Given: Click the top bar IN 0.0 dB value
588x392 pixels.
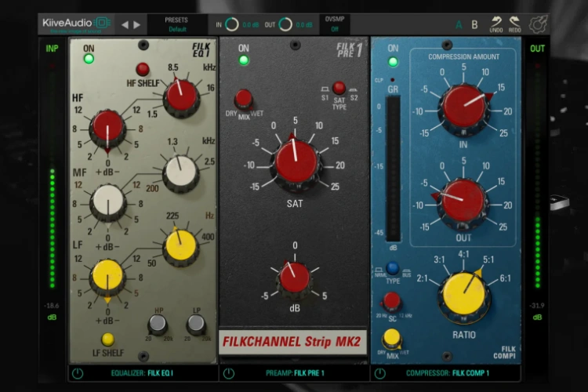Looking at the screenshot, I should click(x=251, y=25).
